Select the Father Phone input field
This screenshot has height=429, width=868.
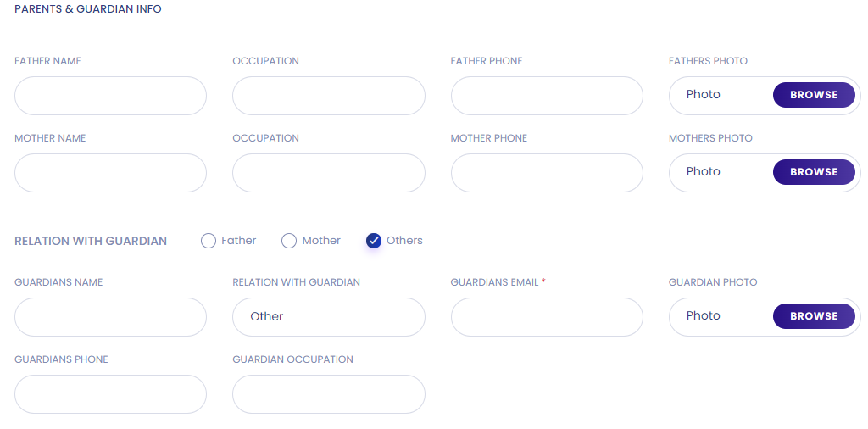click(x=547, y=96)
